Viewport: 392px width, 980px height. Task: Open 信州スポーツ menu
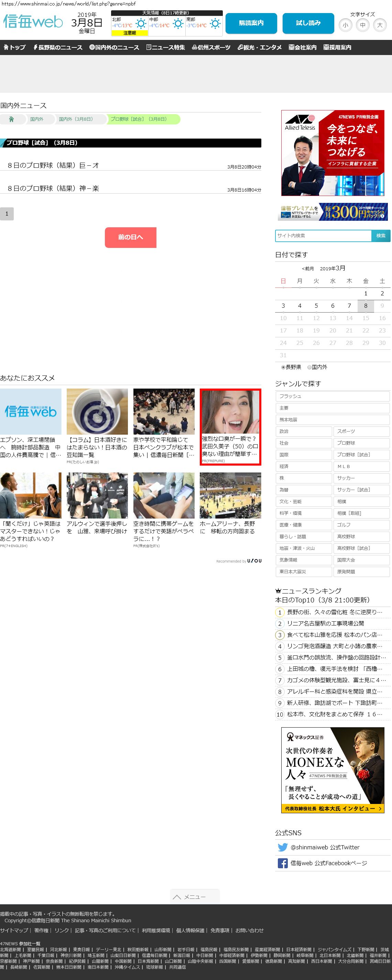tap(211, 47)
